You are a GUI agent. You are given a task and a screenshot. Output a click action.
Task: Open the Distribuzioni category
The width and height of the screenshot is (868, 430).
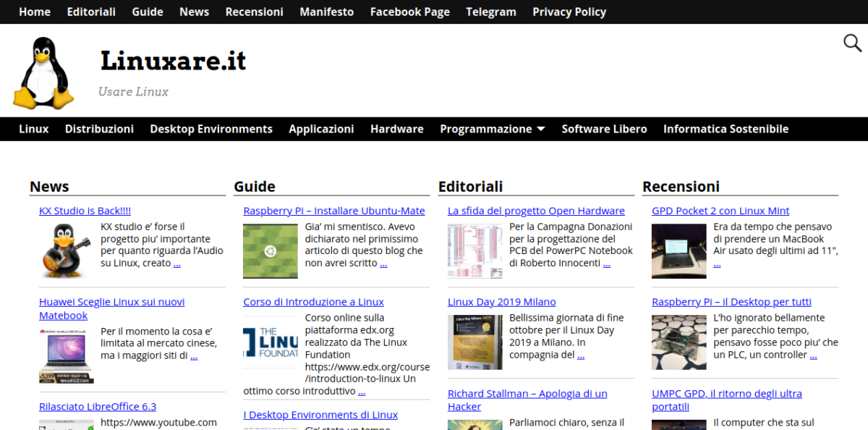99,129
